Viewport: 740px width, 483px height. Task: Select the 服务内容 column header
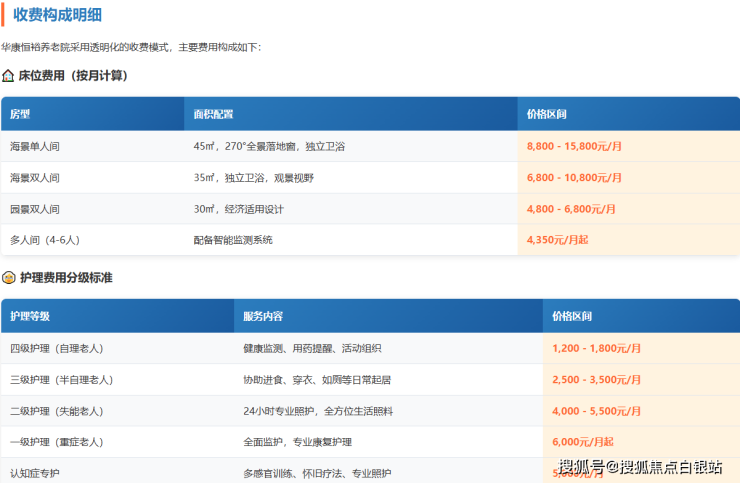tap(263, 316)
